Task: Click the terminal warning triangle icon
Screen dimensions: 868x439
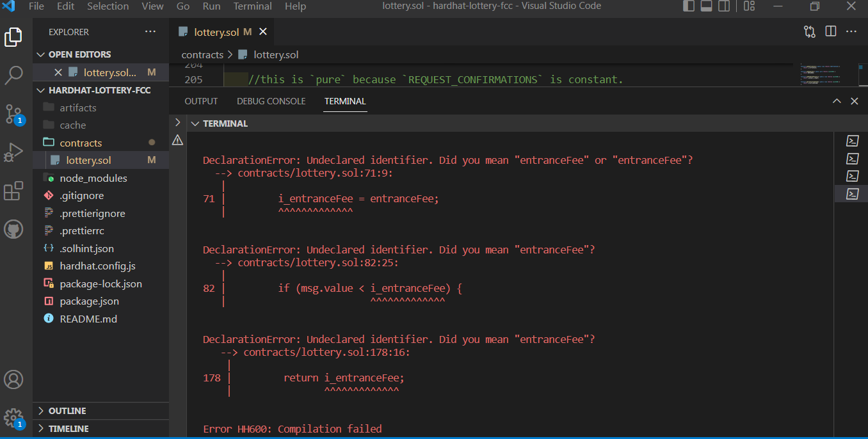Action: (178, 140)
